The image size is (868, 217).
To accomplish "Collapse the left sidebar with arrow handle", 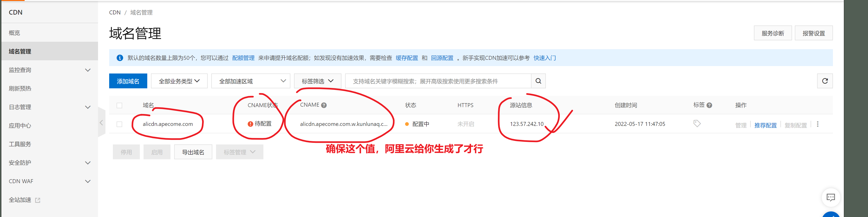I will [102, 122].
